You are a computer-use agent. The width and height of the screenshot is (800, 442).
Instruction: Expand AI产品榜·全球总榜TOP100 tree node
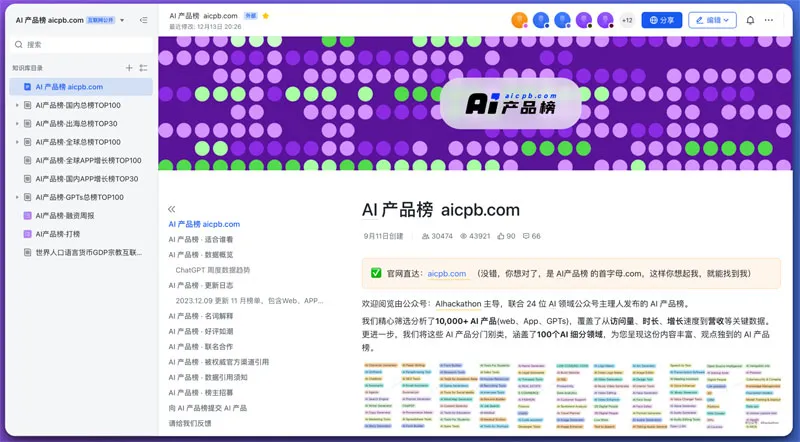[x=17, y=142]
